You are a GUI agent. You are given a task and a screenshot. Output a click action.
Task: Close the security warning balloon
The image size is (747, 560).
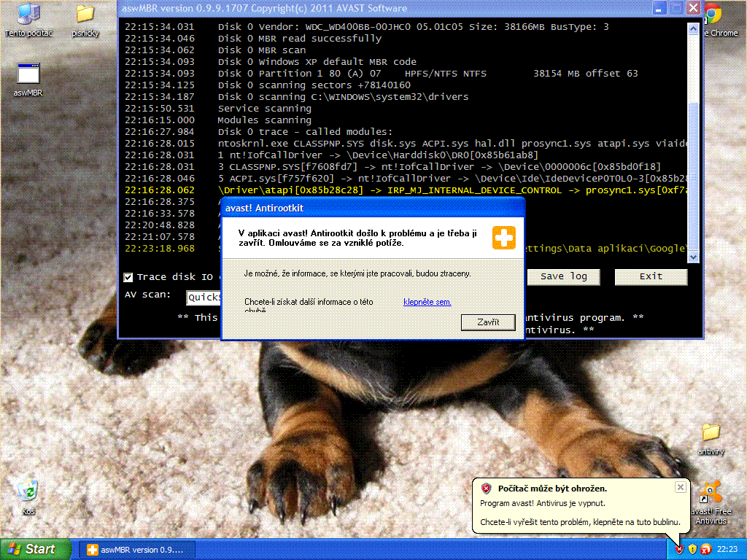pos(681,487)
